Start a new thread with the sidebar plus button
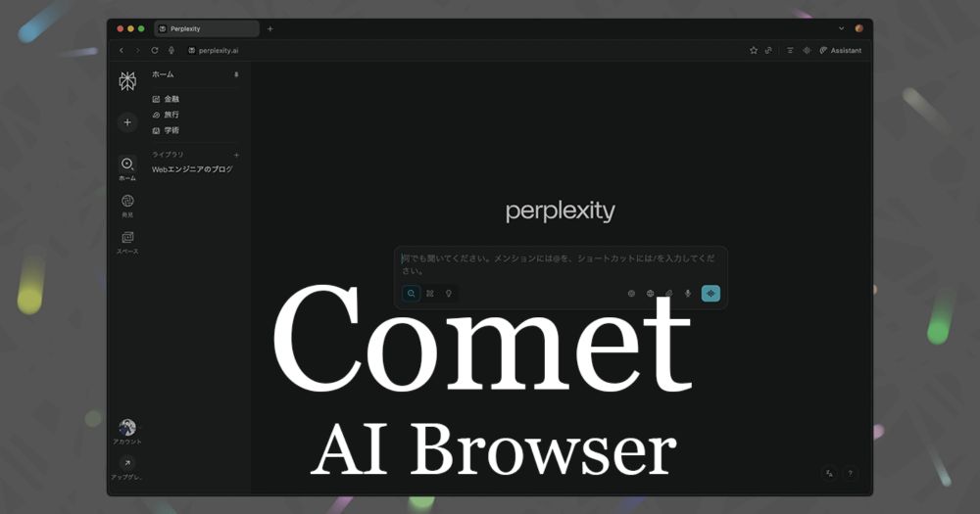Image resolution: width=980 pixels, height=514 pixels. [127, 122]
